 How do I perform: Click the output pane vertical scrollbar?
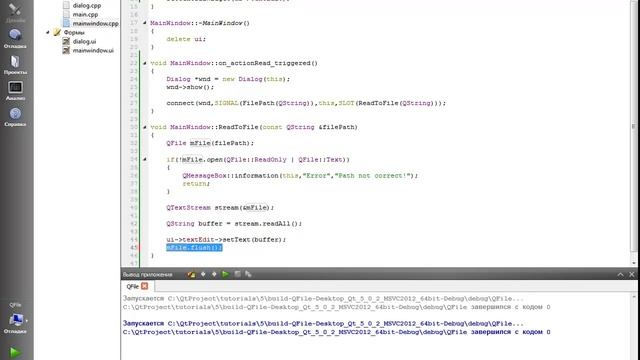(x=634, y=327)
